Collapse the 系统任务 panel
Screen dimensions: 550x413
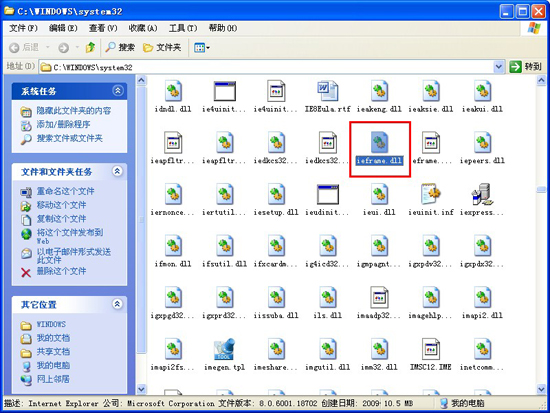tap(118, 91)
